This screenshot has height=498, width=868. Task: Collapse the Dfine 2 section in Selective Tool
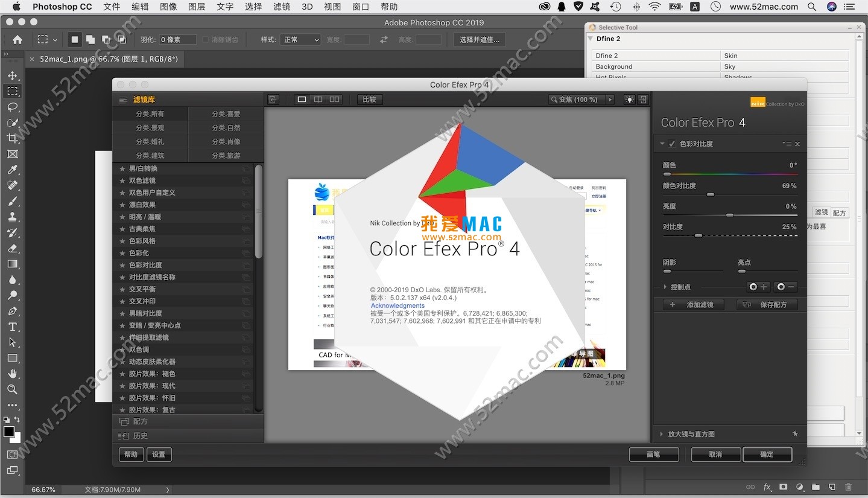pos(591,39)
